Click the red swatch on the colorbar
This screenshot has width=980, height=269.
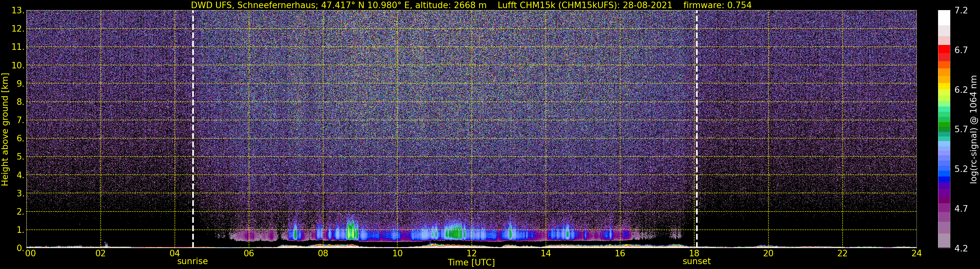point(944,49)
